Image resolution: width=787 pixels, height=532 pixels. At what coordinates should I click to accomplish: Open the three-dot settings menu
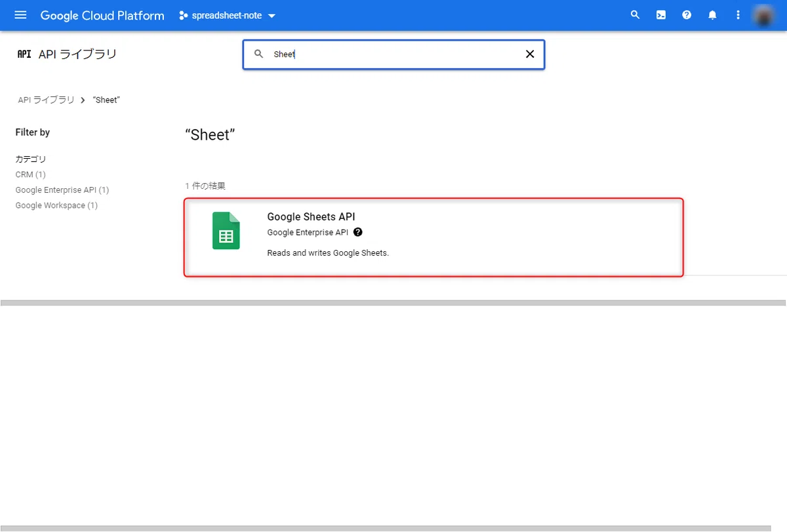(x=738, y=15)
